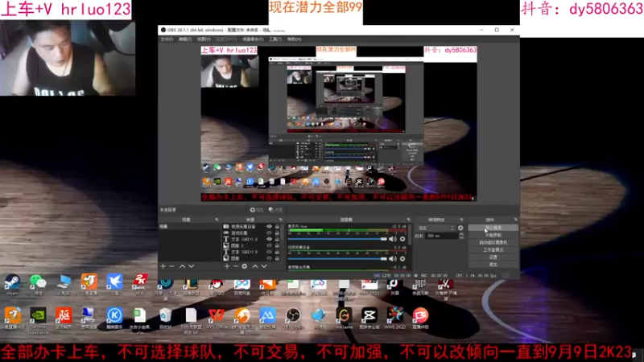Viewport: 644px width, 362px height.
Task: Open the This PC desktop icon
Action: tap(64, 283)
